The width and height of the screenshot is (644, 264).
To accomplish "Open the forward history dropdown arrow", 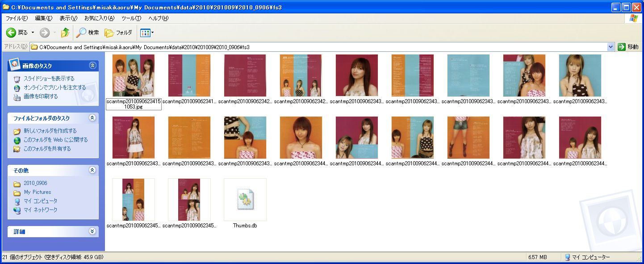I will pyautogui.click(x=54, y=33).
